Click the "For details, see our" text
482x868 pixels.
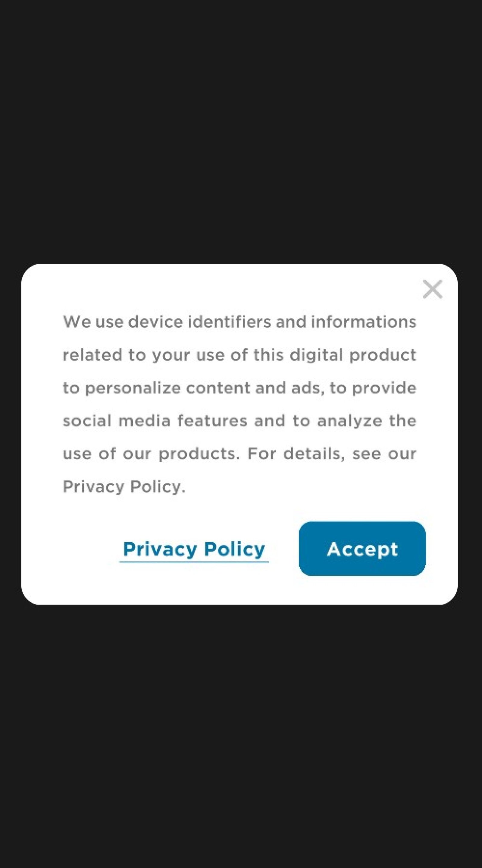click(x=332, y=454)
